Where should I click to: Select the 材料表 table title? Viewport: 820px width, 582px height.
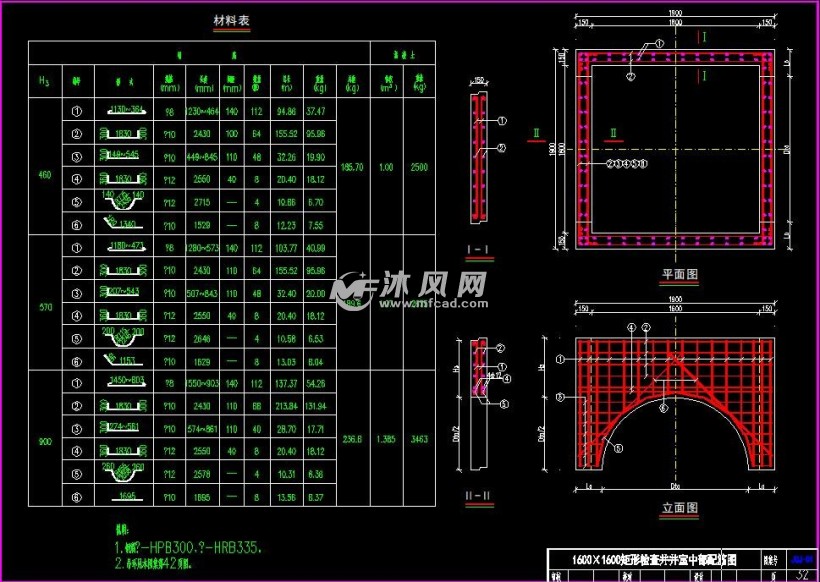(232, 20)
